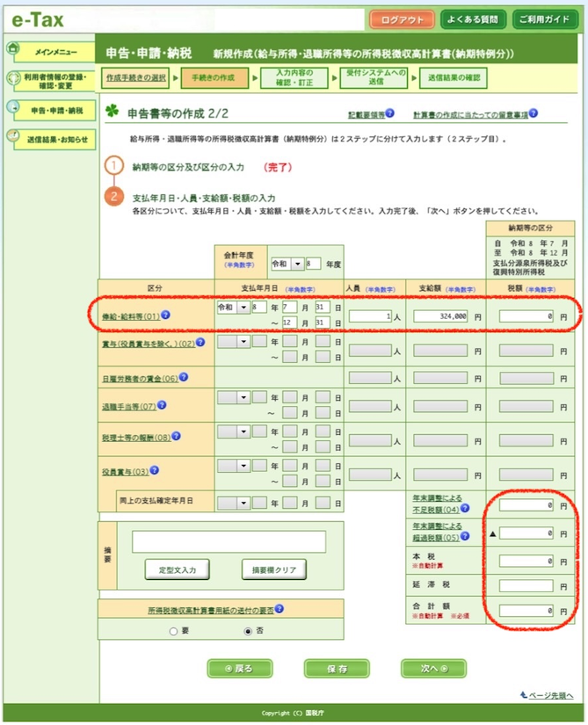
Task: Focus 俸給・給料等 税額 field
Action: (526, 316)
